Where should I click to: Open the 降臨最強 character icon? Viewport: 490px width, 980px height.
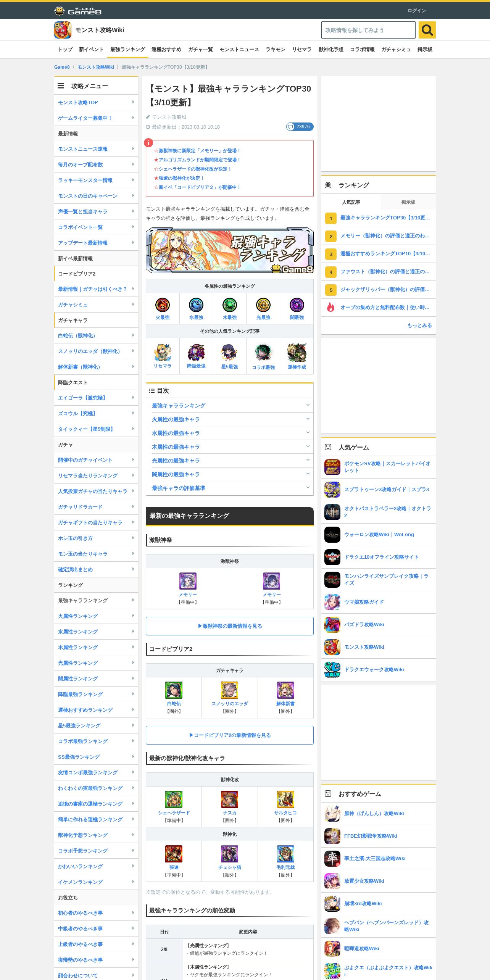(196, 352)
